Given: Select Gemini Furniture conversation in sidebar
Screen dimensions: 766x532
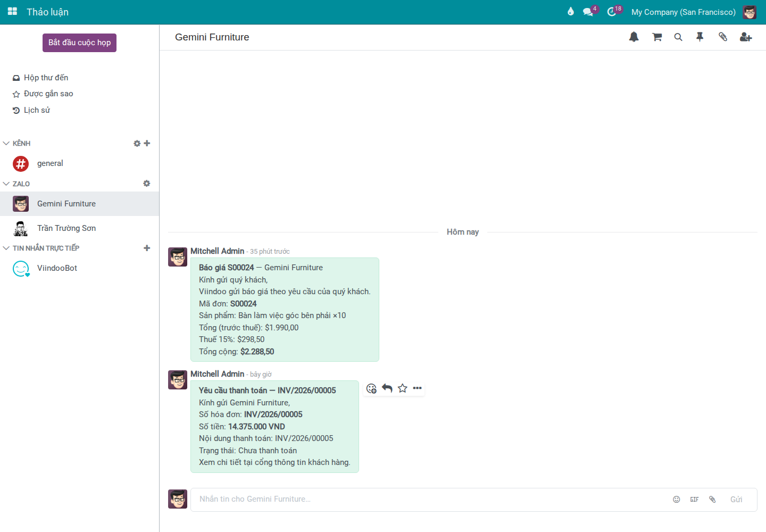Looking at the screenshot, I should point(79,204).
